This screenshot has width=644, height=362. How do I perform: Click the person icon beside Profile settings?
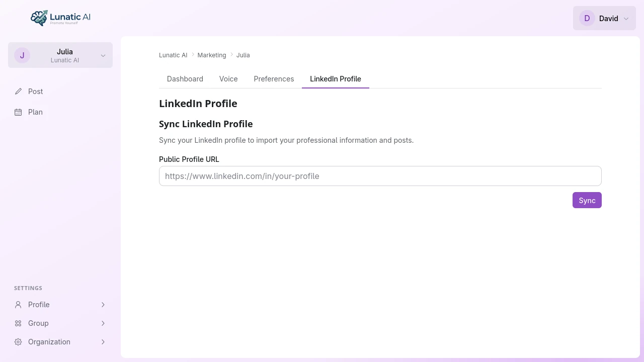[18, 305]
